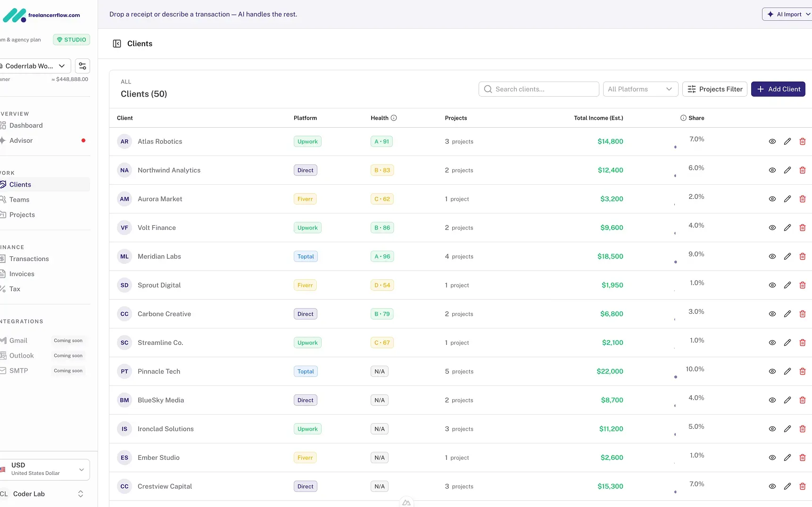Open the Transactions page

[x=30, y=259]
